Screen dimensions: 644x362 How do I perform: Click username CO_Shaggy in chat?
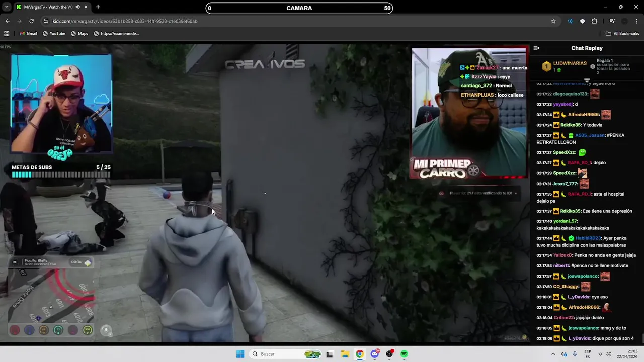[566, 287]
